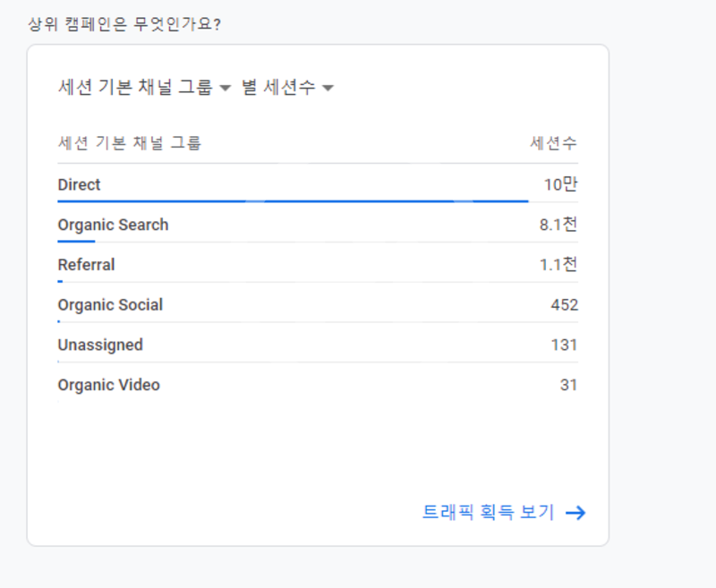The width and height of the screenshot is (716, 588).
Task: Click the Organic Social channel label
Action: 110,305
